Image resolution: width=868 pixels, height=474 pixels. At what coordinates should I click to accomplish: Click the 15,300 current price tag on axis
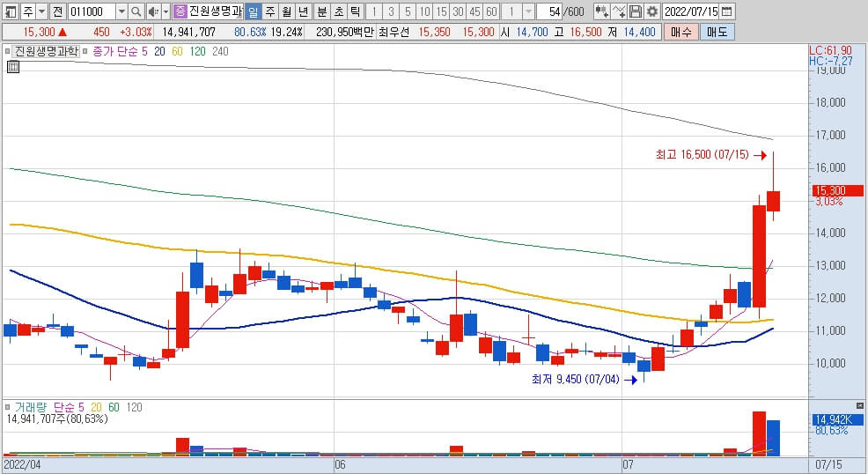tap(838, 190)
